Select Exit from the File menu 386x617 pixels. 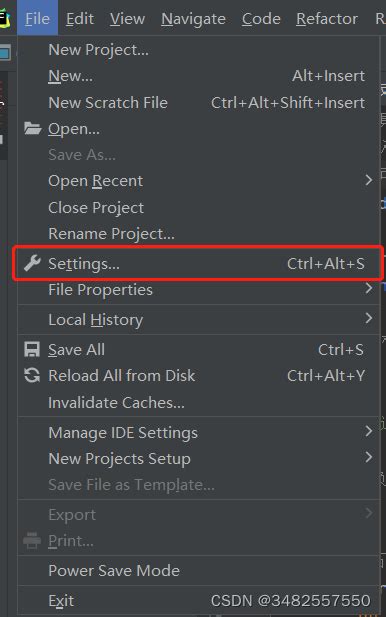tap(61, 600)
